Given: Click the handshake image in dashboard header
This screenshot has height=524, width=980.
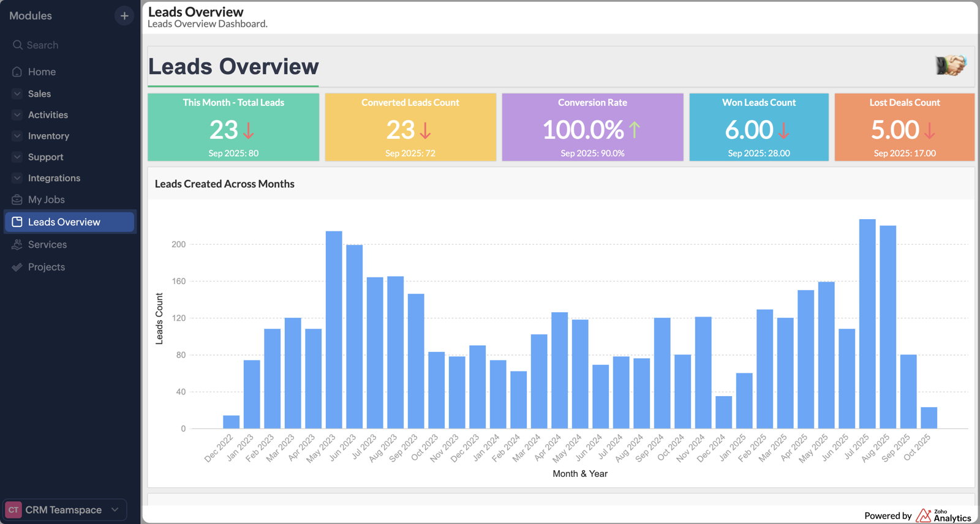Looking at the screenshot, I should (x=950, y=65).
